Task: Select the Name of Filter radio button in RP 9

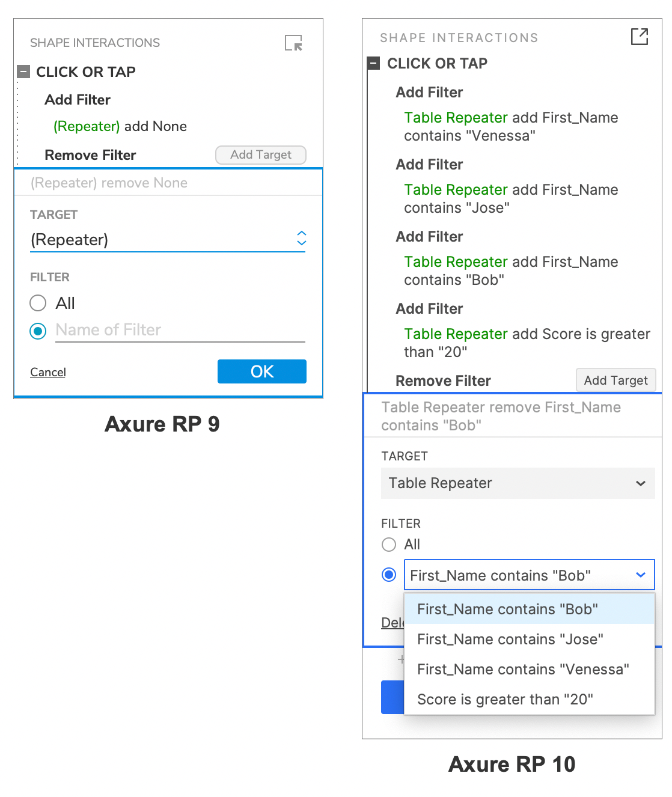Action: (x=38, y=331)
